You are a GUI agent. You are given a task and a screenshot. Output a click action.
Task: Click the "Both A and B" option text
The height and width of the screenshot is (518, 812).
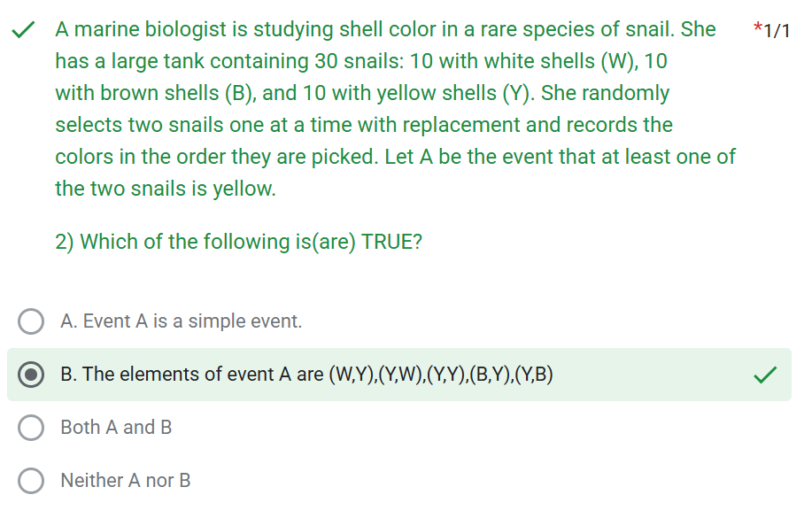(116, 428)
